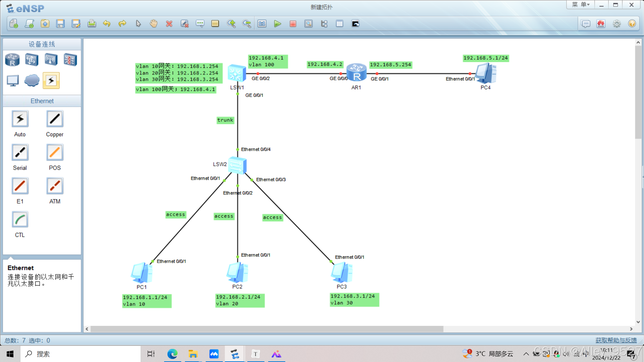Select the LSW2 switch on canvas
Viewport: 644px width, 362px height.
pyautogui.click(x=237, y=165)
